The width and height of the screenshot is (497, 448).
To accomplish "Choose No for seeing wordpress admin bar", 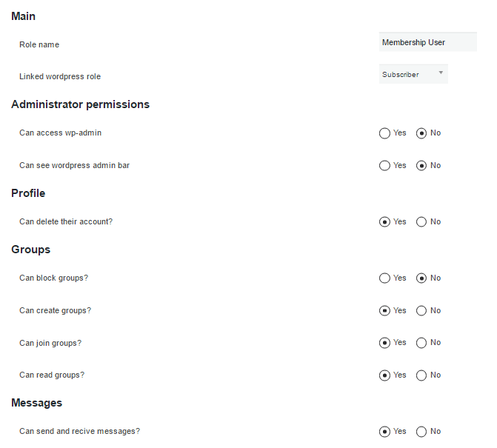I will point(421,166).
